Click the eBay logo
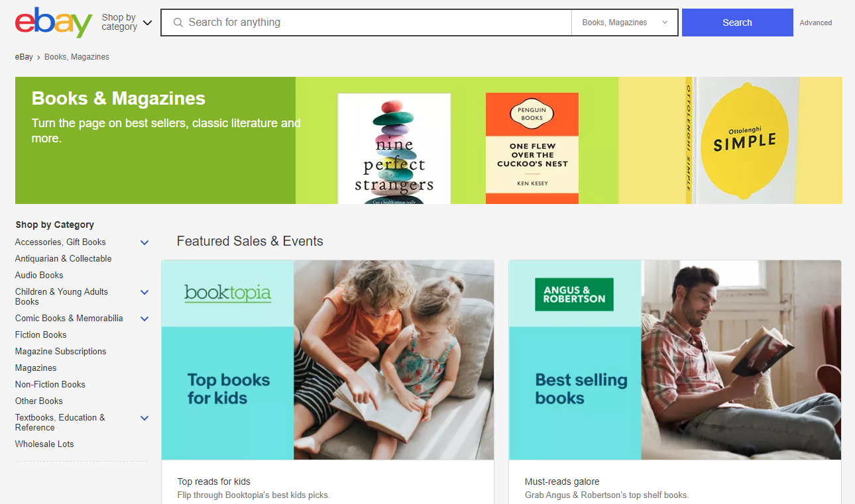855x504 pixels. (53, 23)
